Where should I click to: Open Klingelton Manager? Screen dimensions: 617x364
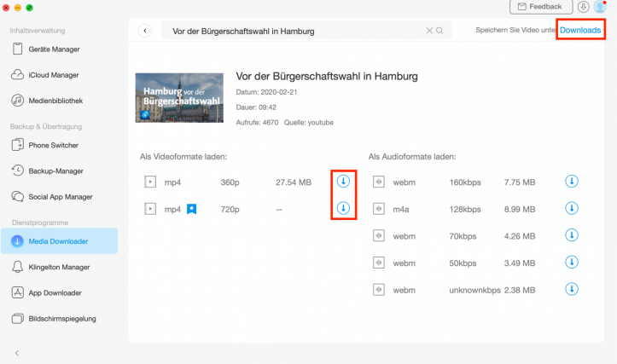click(x=59, y=267)
